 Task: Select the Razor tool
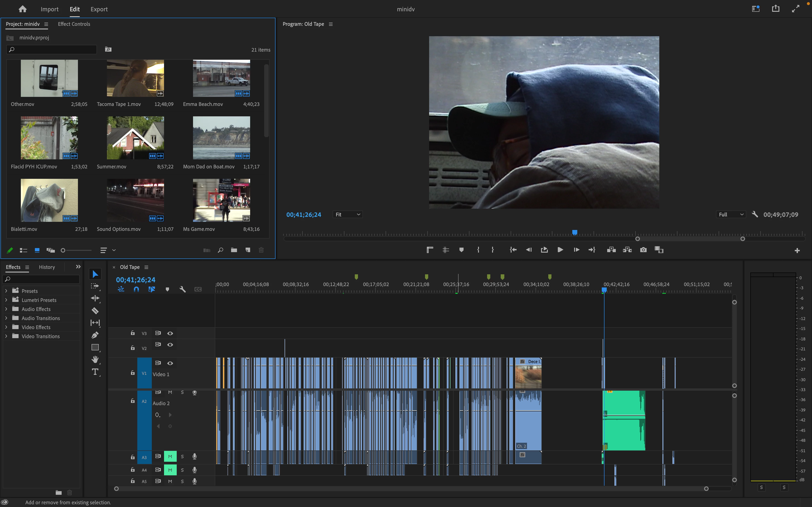tap(95, 311)
